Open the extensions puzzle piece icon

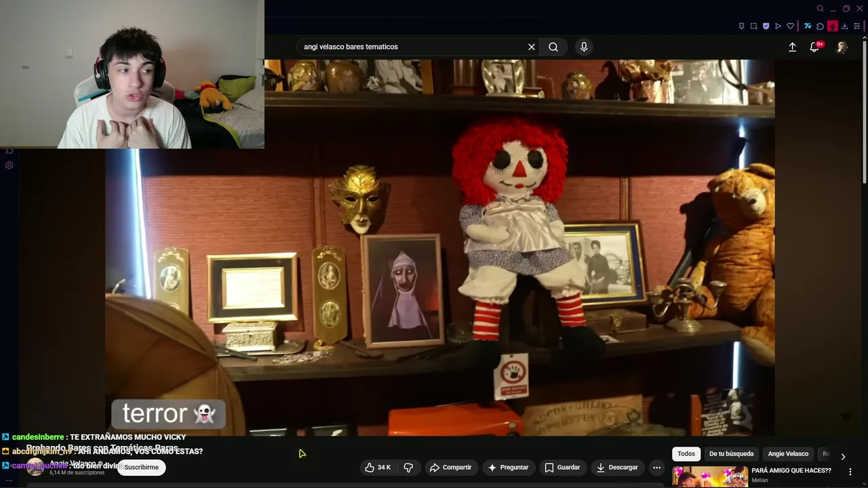[x=820, y=26]
